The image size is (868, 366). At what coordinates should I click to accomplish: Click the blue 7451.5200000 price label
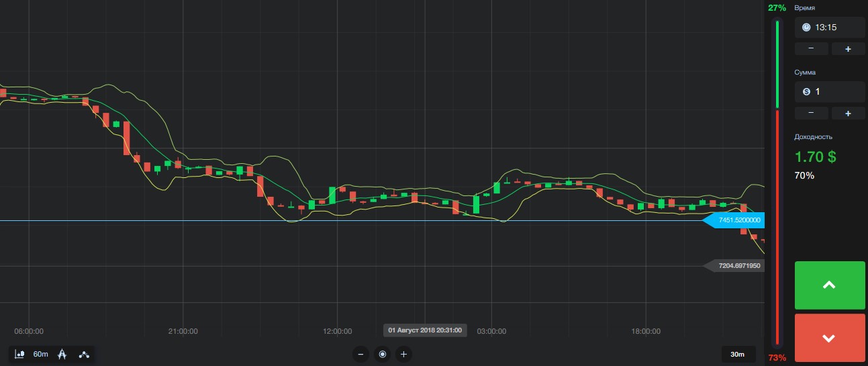734,220
